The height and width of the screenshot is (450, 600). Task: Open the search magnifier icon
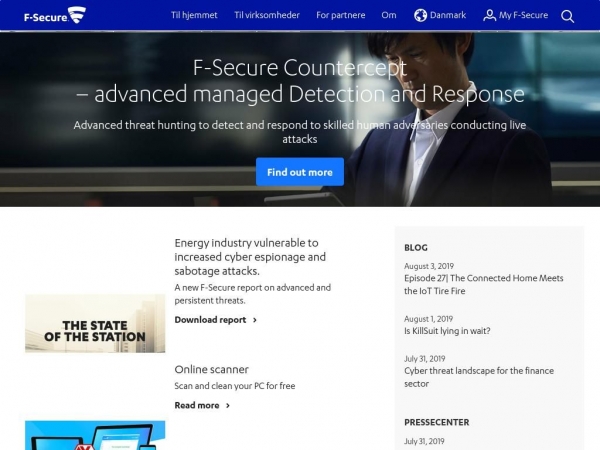tap(567, 16)
